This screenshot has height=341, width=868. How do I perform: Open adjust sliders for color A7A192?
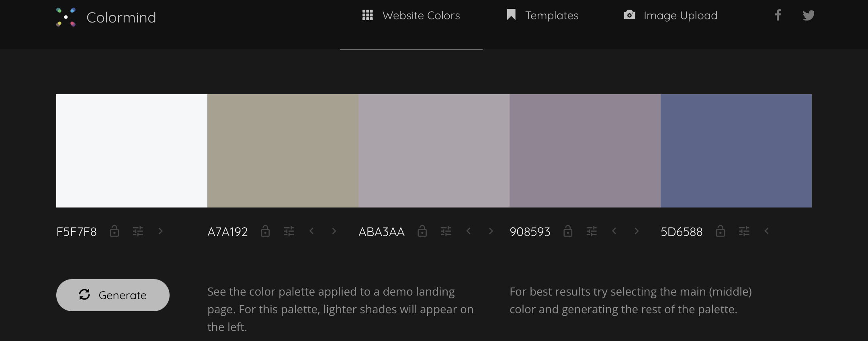pyautogui.click(x=289, y=231)
